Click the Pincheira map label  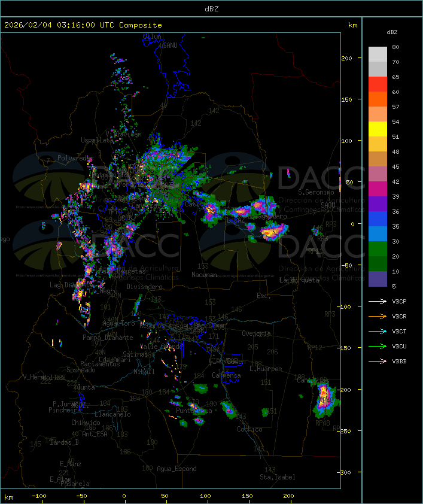[x=65, y=410]
